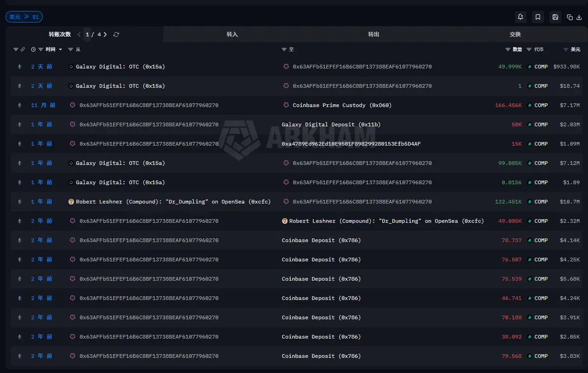Open Coinbase Deposit (0x786) on the 78.737 row

321,240
